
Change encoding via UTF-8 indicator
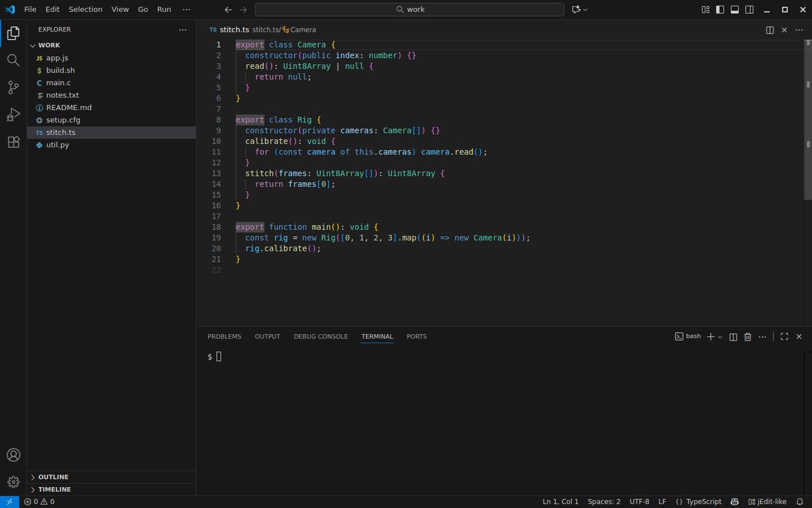tap(639, 502)
